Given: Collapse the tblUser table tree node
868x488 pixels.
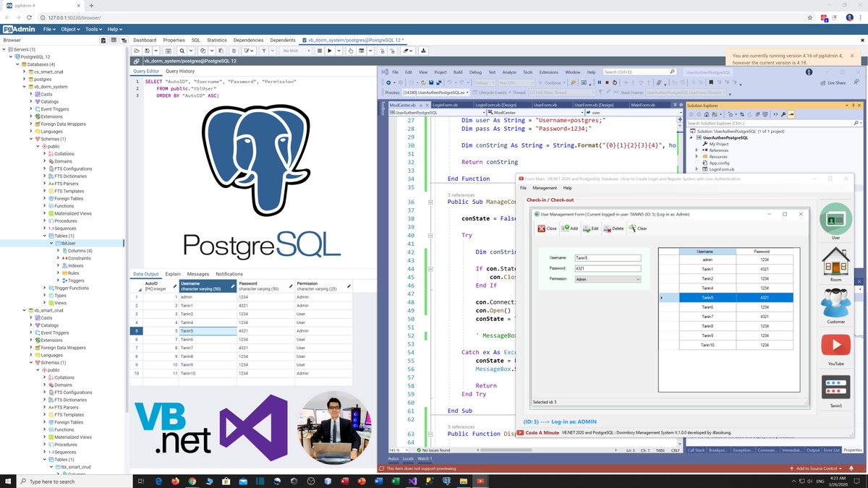Looking at the screenshot, I should [x=51, y=244].
